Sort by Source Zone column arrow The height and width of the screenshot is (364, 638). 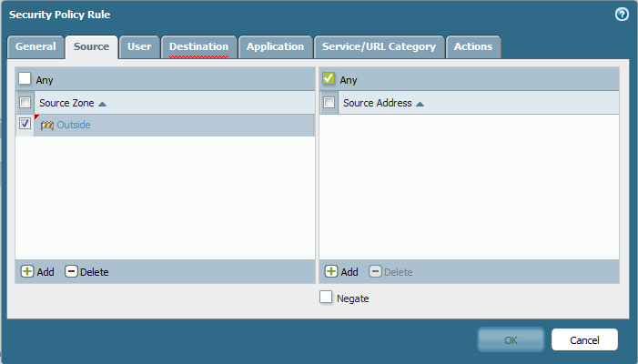click(102, 104)
